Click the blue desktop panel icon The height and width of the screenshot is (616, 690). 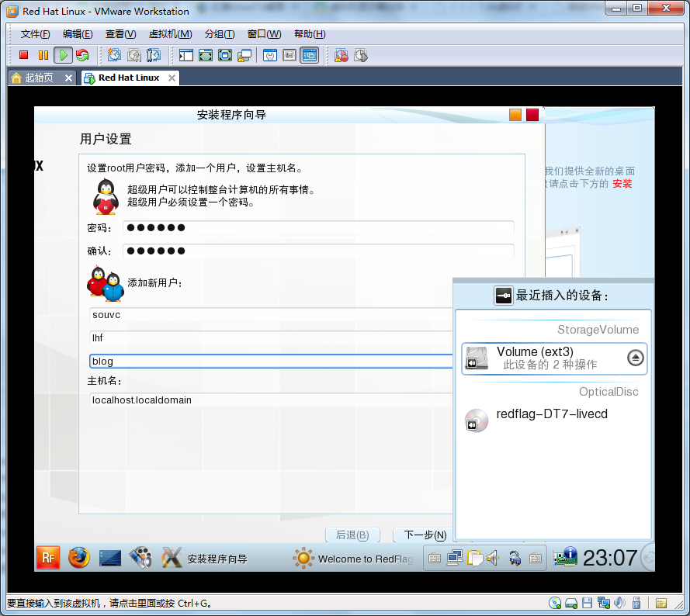tap(110, 559)
